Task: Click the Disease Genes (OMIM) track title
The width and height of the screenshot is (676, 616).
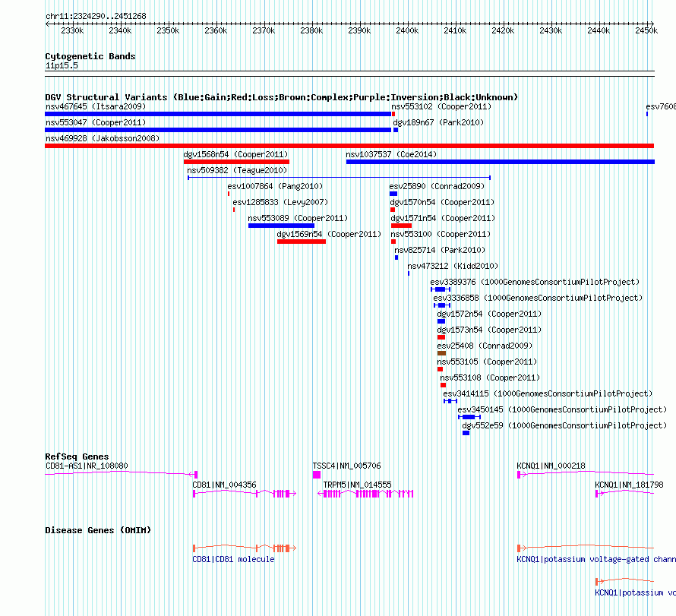Action: tap(98, 530)
